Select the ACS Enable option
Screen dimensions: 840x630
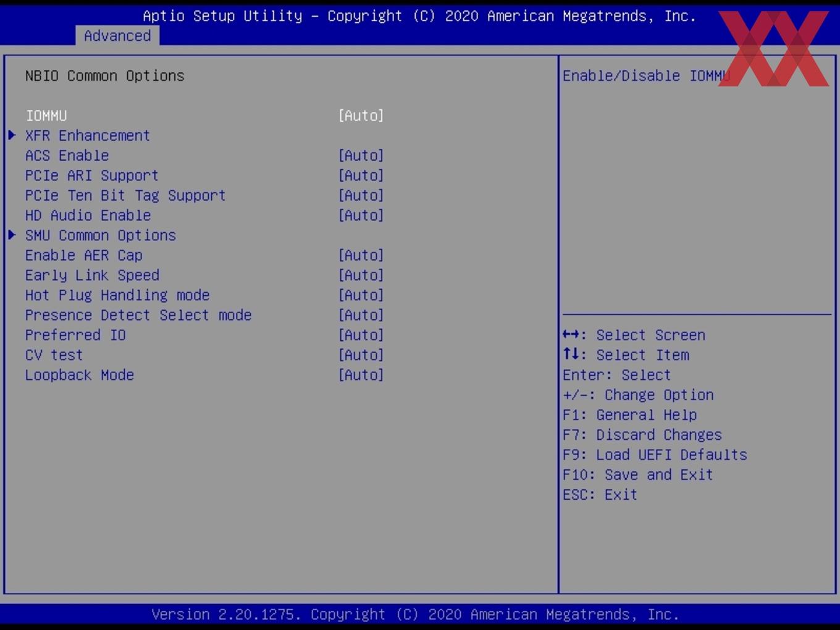[x=67, y=156]
